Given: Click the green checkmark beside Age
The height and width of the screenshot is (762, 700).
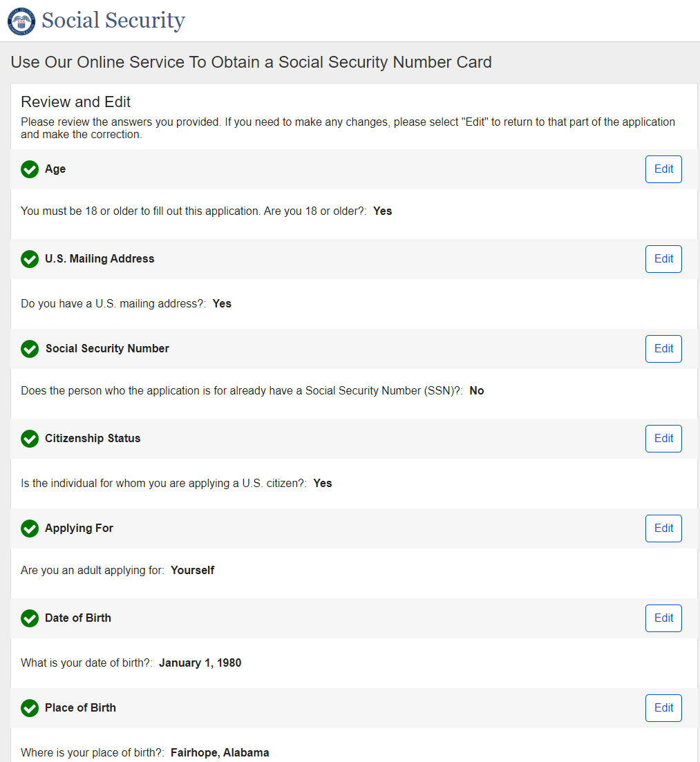Looking at the screenshot, I should tap(30, 169).
